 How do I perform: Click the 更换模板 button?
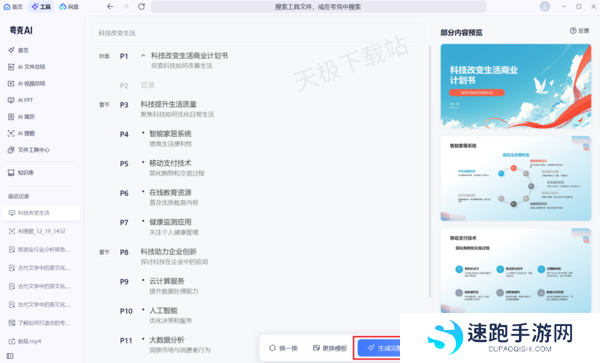pos(330,348)
